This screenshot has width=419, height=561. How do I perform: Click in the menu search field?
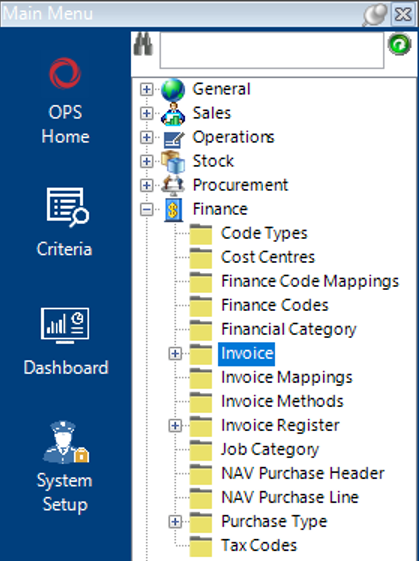click(x=272, y=50)
